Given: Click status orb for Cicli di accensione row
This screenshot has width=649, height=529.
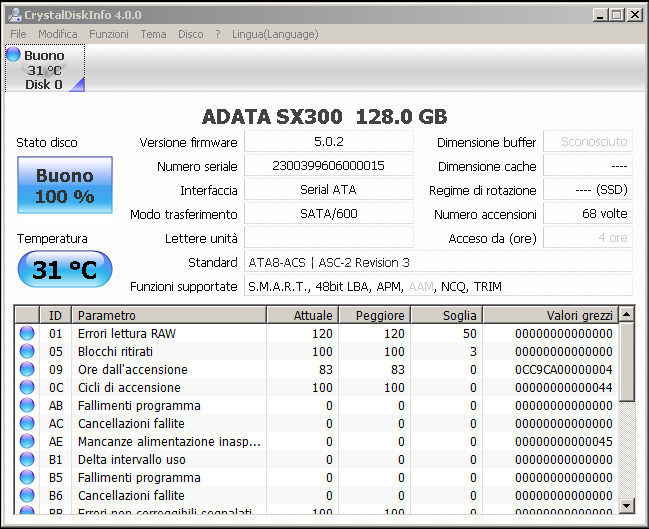Looking at the screenshot, I should click(x=27, y=387).
